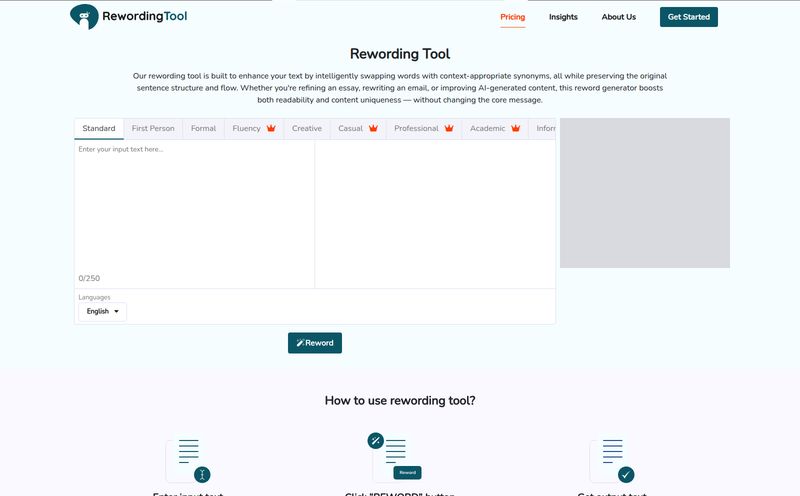
Task: Click the Reword step illustration icon
Action: (x=395, y=457)
